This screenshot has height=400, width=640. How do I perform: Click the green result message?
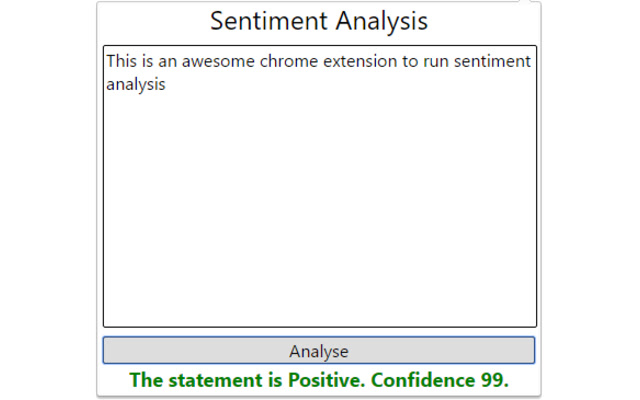pyautogui.click(x=319, y=380)
